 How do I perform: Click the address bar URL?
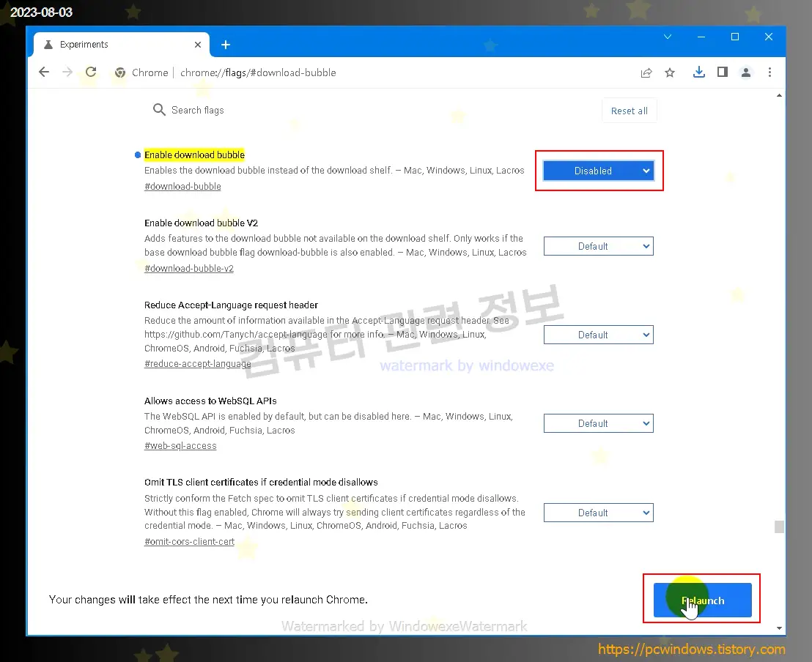[x=258, y=72]
